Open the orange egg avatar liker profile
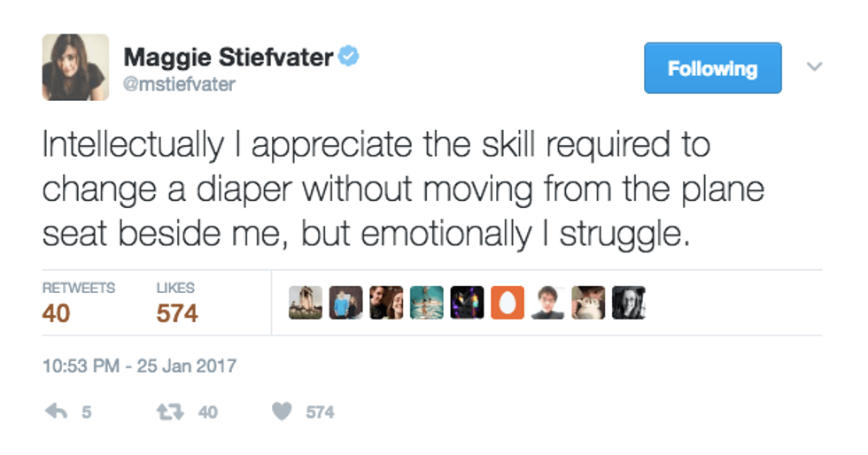This screenshot has width=868, height=455. pos(508,303)
